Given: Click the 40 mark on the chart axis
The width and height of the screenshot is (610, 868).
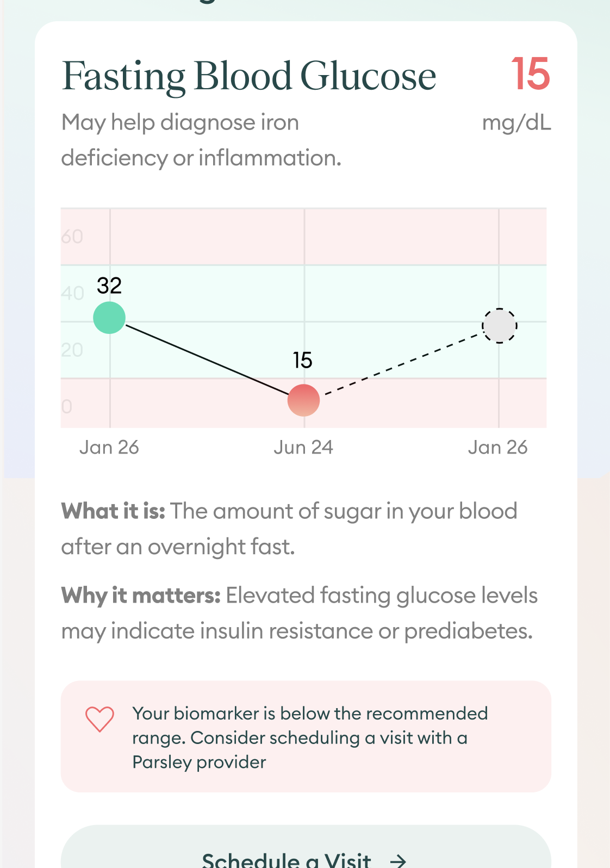Looking at the screenshot, I should point(72,293).
